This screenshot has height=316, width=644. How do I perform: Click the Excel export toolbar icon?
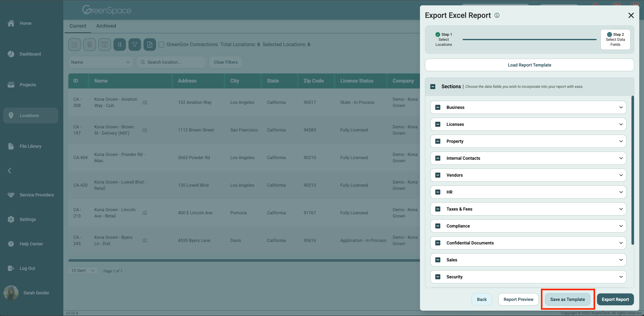point(150,45)
